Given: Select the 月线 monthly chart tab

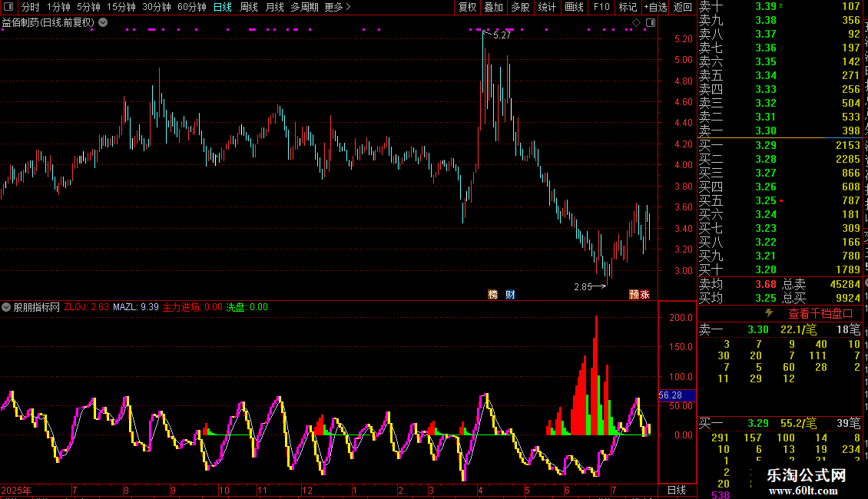Looking at the screenshot, I should point(274,7).
